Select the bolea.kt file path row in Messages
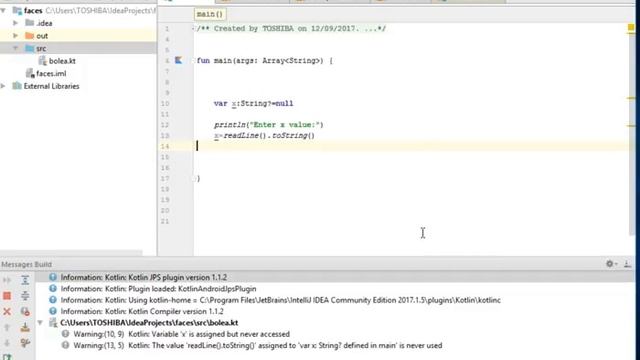This screenshot has width=640, height=360. [x=149, y=322]
